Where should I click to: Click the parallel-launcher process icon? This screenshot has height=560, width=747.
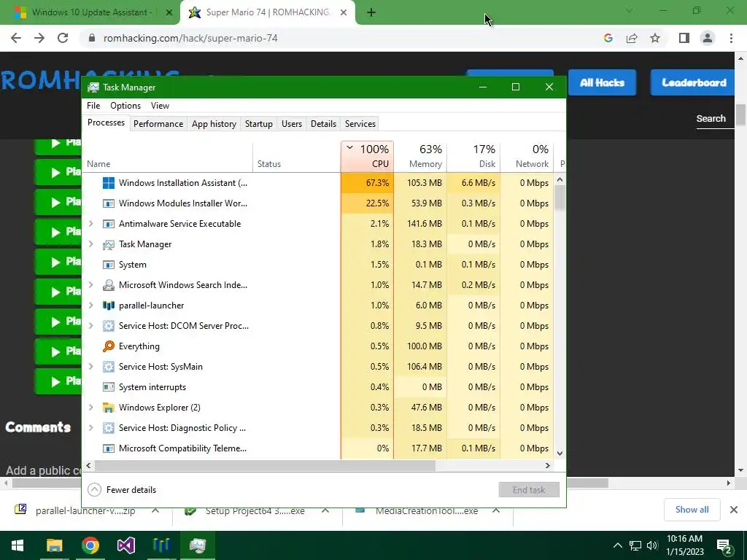click(109, 306)
